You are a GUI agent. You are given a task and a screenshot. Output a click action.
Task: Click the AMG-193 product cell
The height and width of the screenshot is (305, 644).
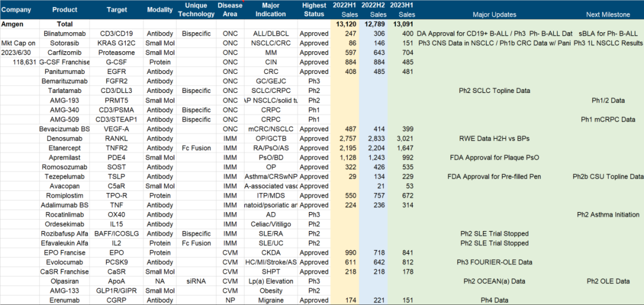pos(64,100)
